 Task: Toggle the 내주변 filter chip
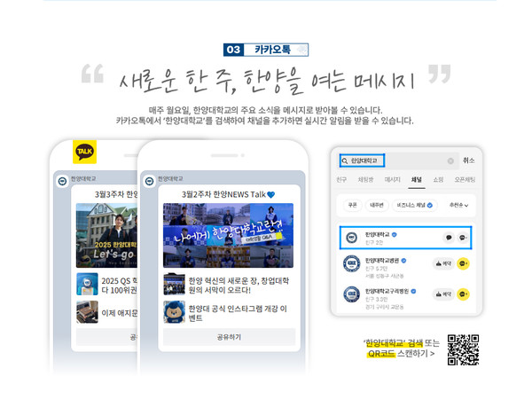(x=377, y=205)
